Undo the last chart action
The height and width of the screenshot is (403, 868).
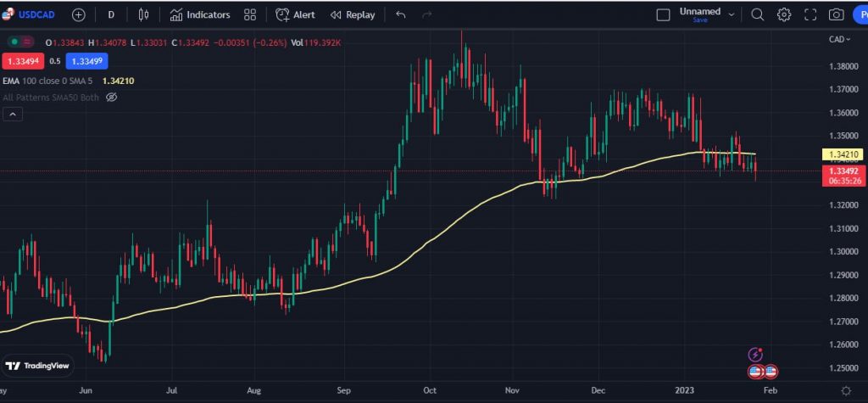click(401, 14)
